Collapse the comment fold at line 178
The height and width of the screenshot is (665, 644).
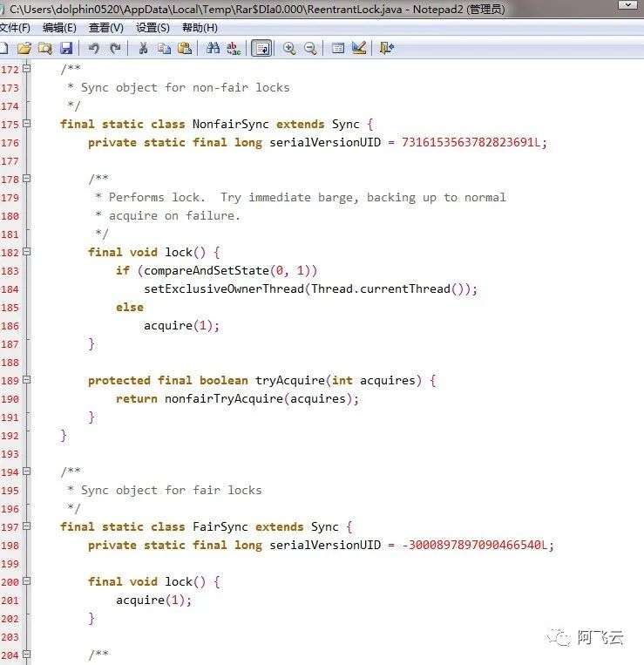pos(27,179)
